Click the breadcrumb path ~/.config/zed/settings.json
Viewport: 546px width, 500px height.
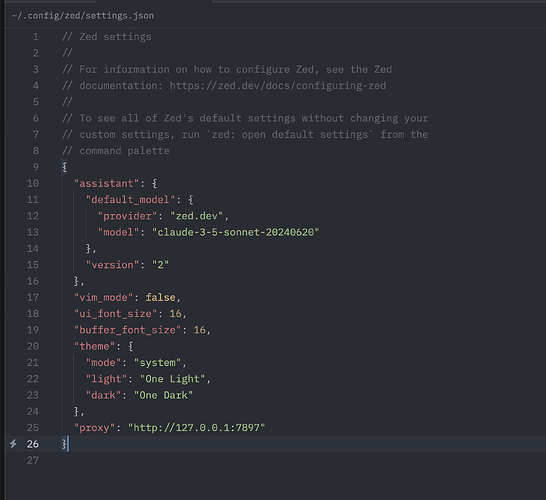[x=83, y=16]
